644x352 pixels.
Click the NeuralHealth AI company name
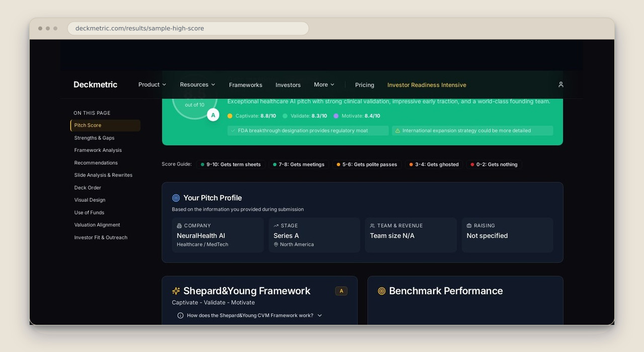click(201, 235)
